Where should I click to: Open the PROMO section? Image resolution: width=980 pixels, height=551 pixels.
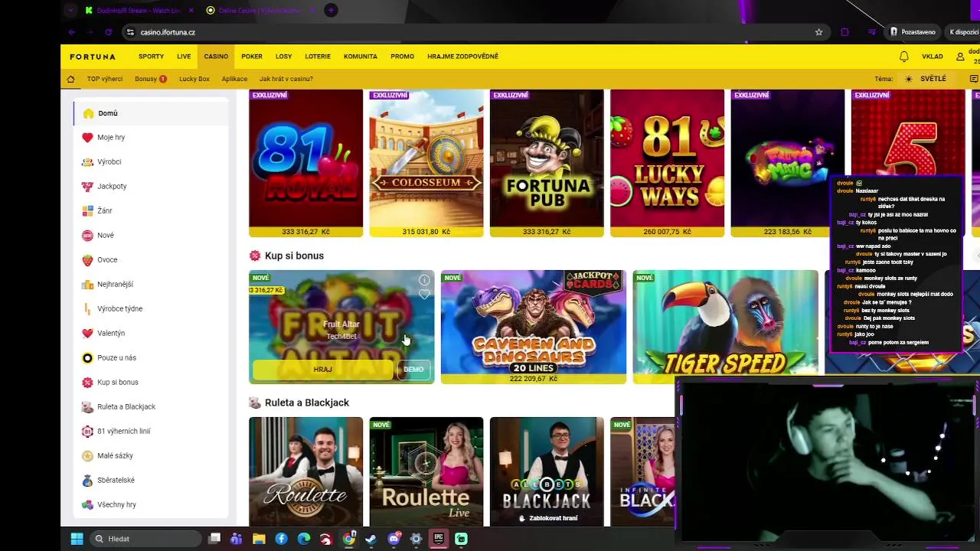403,57
